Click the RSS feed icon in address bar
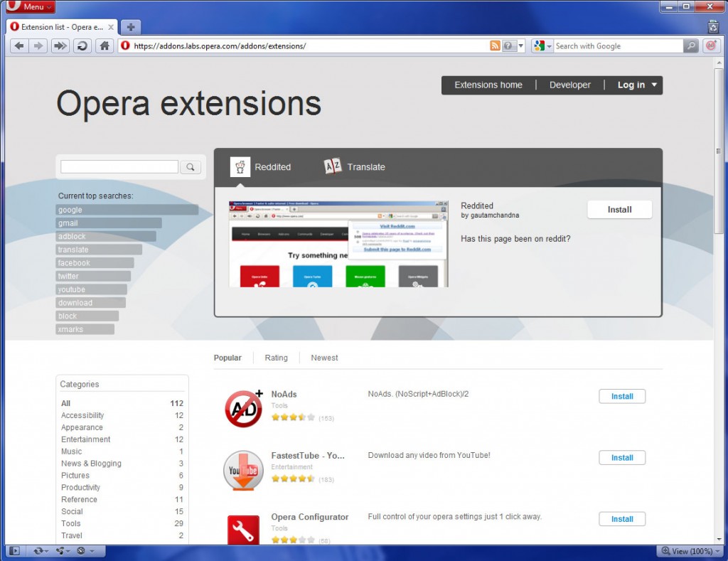The height and width of the screenshot is (561, 728). (x=495, y=46)
